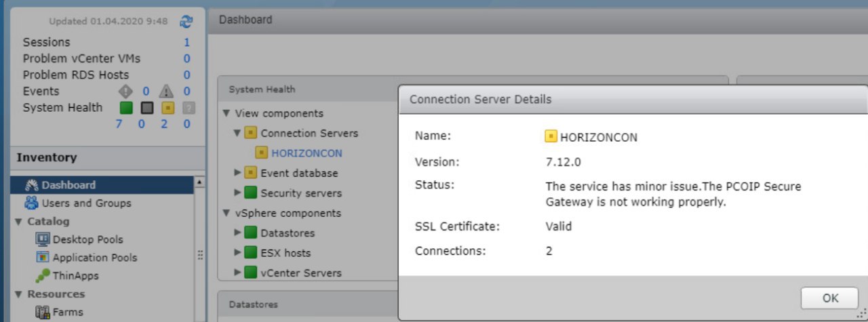Viewport: 868px width, 322px height.
Task: Click the yellow Event database status icon
Action: pos(250,173)
